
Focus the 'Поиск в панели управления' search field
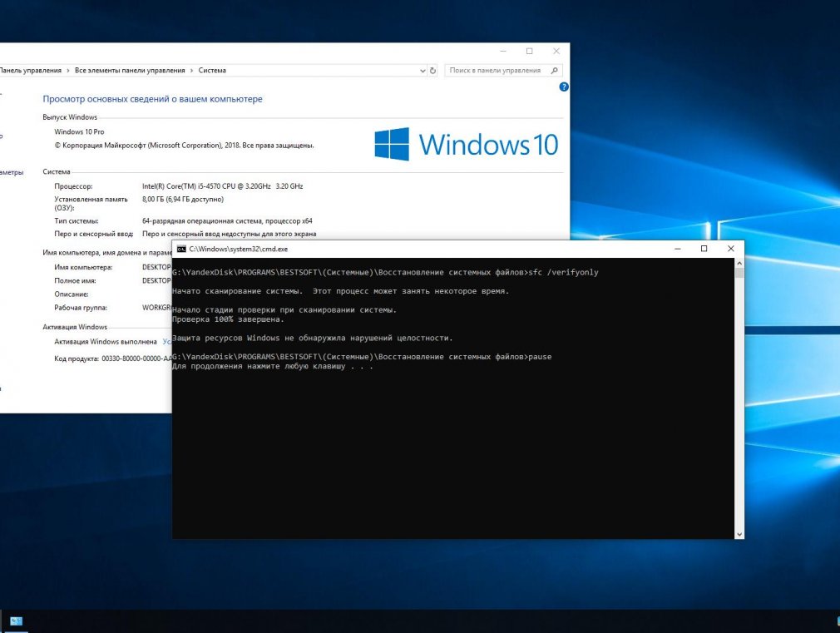click(503, 70)
